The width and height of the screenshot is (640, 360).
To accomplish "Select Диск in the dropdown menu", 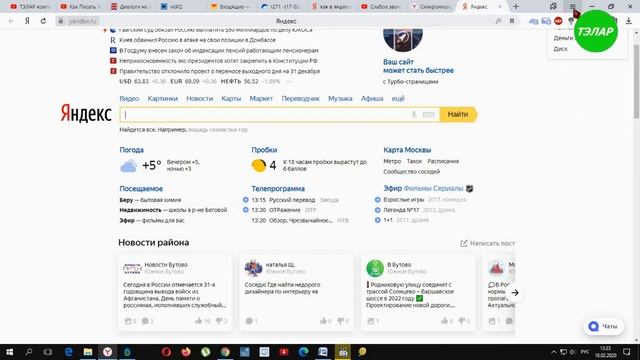I will tap(560, 49).
